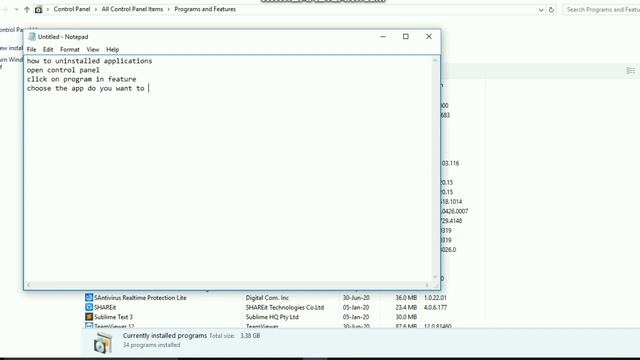Click the Notepad title bar icon
640x360 pixels.
(32, 37)
